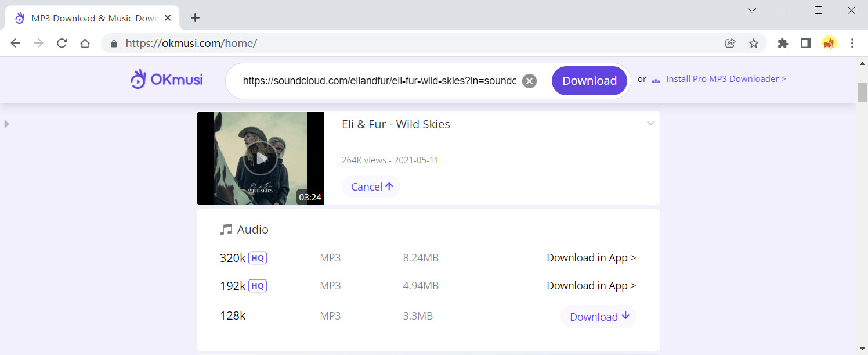Click the Cancel button
The width and height of the screenshot is (868, 355).
[x=371, y=187]
